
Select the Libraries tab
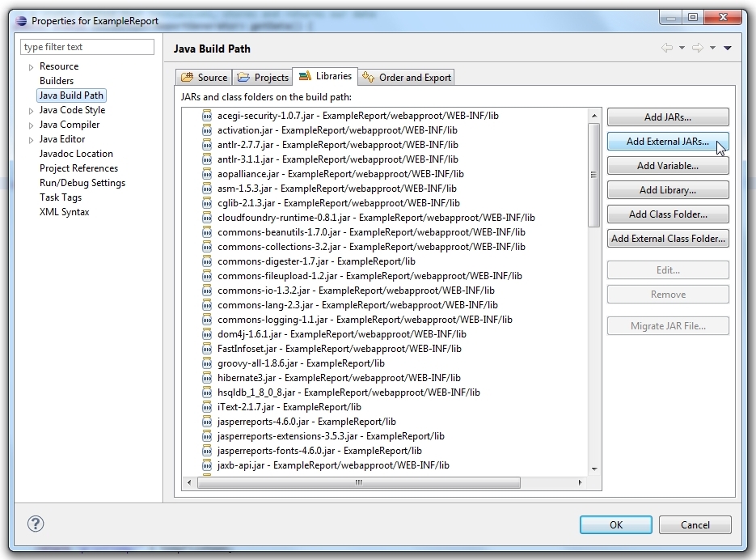pyautogui.click(x=326, y=76)
